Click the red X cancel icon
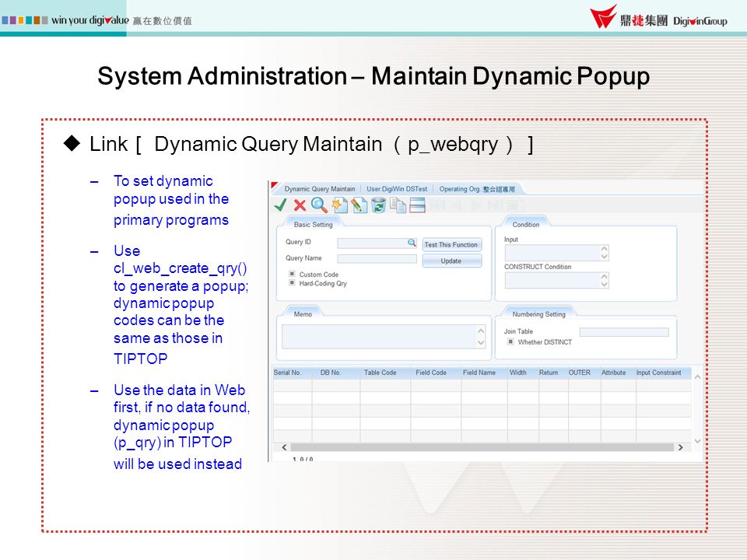This screenshot has height=560, width=747. pyautogui.click(x=300, y=205)
